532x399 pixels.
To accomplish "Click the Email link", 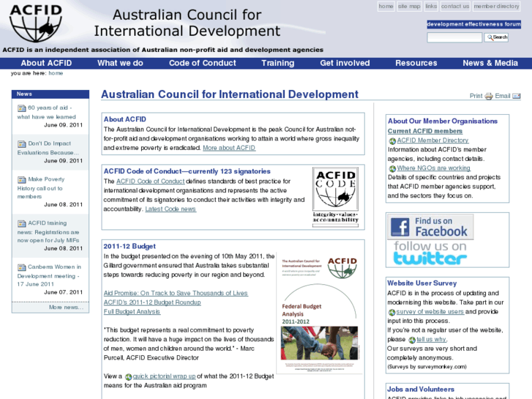I will [x=503, y=96].
